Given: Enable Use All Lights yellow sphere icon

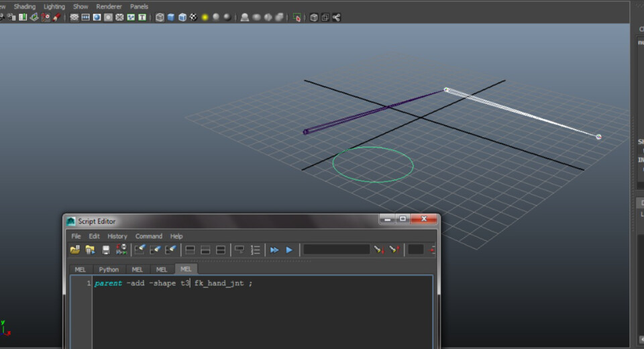Looking at the screenshot, I should pos(205,17).
